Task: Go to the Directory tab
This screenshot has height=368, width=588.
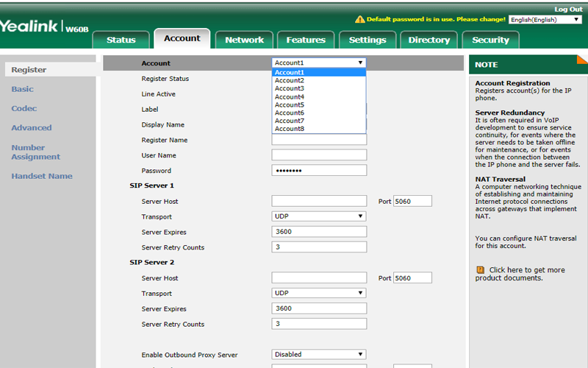Action: click(429, 40)
